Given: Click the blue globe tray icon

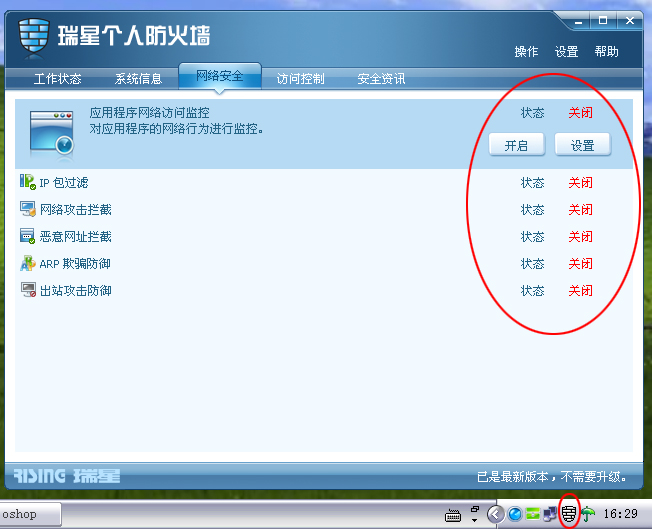Looking at the screenshot, I should (x=515, y=514).
